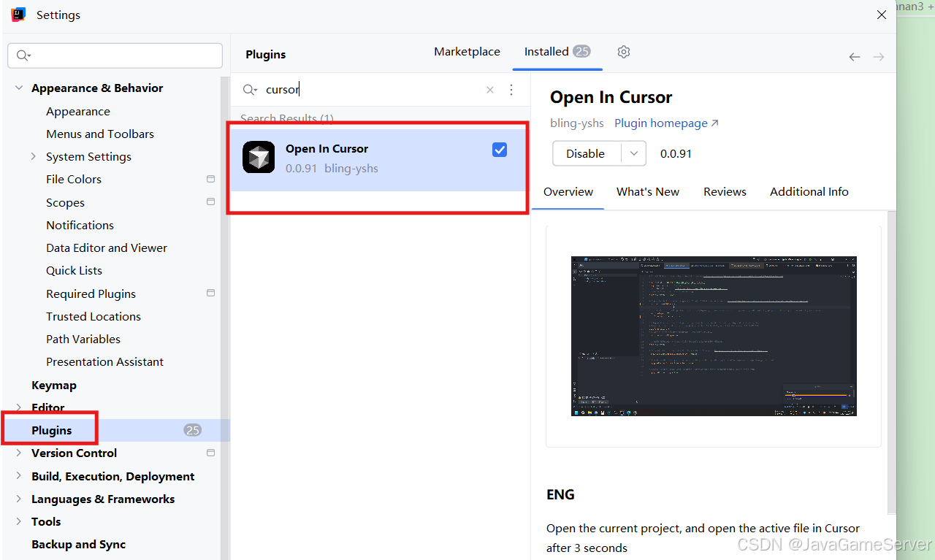Screen dimensions: 935x560
Task: Click the settings search input field
Action: click(115, 55)
